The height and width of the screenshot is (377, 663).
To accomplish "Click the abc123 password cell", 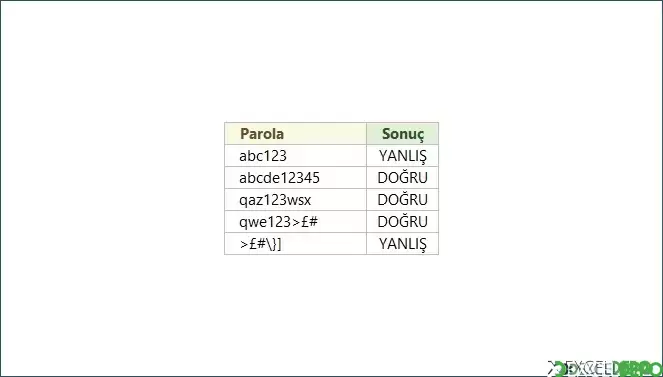I will point(295,156).
